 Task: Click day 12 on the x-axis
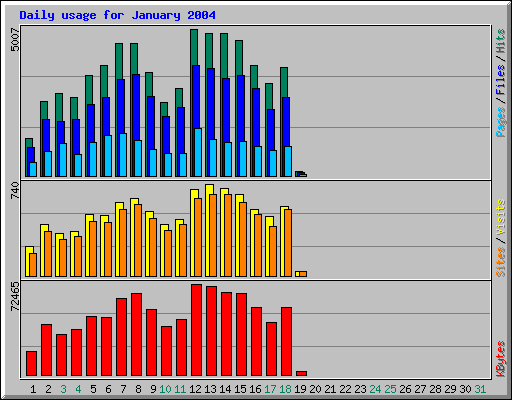coord(195,389)
